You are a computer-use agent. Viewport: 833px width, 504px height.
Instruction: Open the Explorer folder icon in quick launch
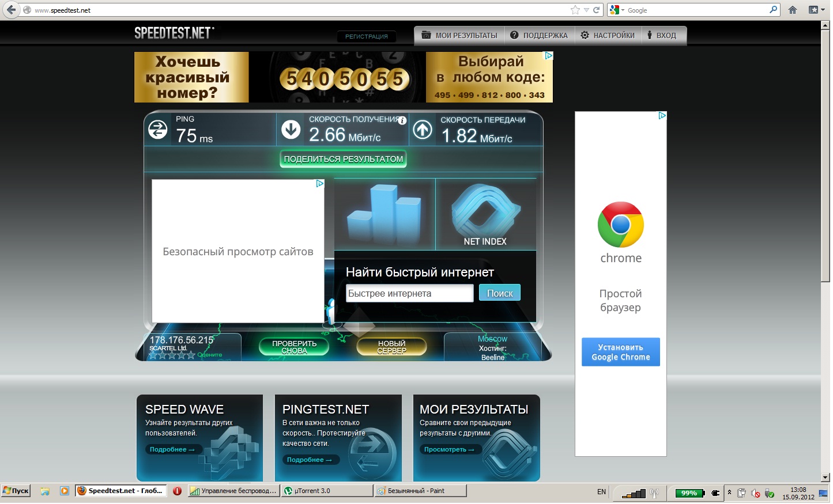click(x=44, y=491)
